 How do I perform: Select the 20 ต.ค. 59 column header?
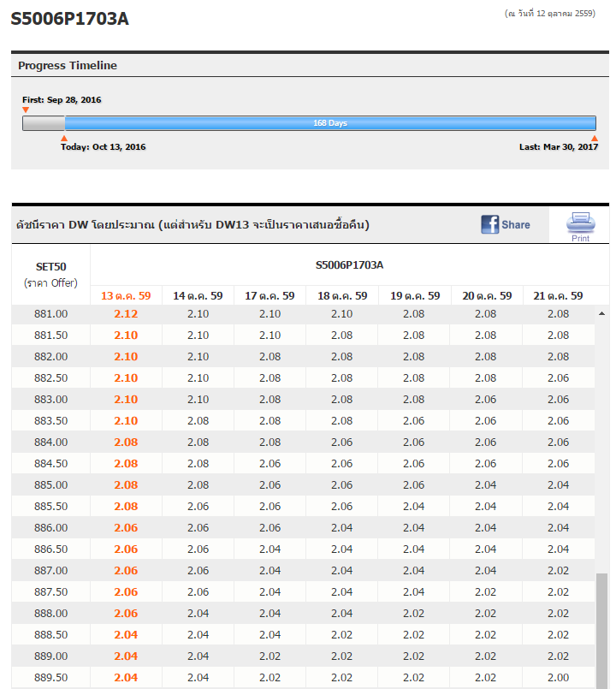coord(487,296)
